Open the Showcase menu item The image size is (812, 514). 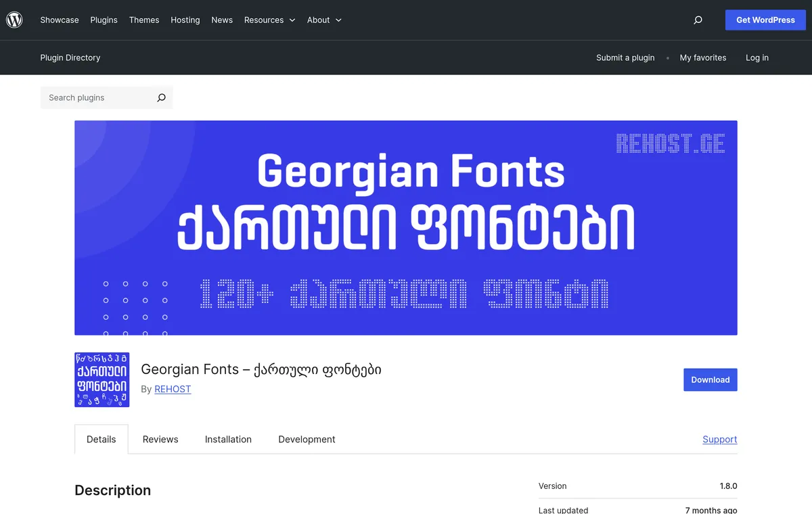pyautogui.click(x=60, y=20)
